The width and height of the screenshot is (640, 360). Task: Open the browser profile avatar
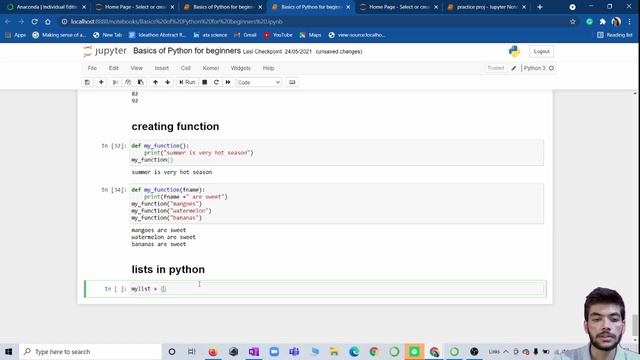click(x=616, y=22)
